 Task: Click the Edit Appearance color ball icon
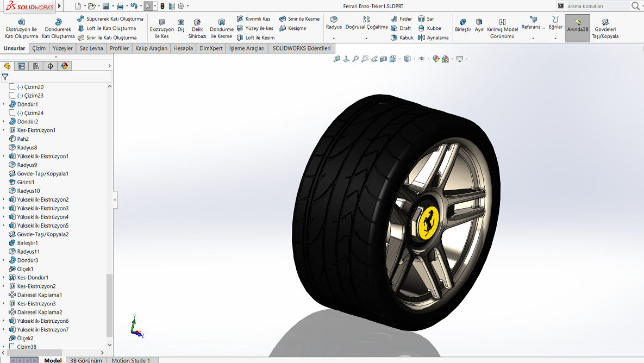436,59
